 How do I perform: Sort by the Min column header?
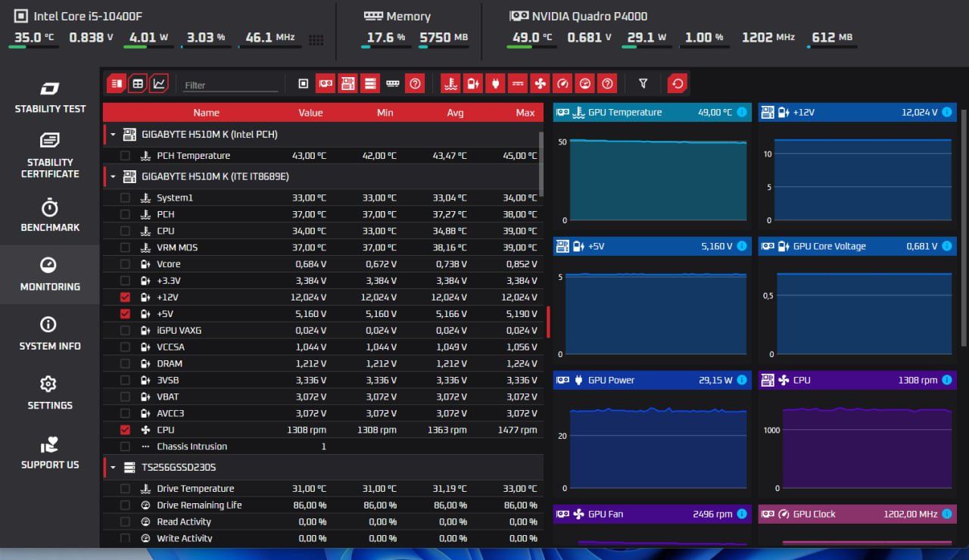point(385,113)
